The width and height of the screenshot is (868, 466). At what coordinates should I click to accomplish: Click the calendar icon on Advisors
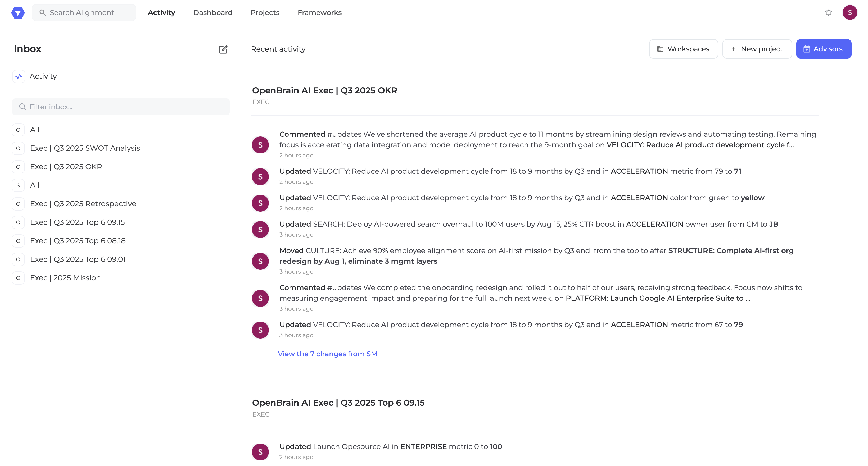tap(806, 49)
